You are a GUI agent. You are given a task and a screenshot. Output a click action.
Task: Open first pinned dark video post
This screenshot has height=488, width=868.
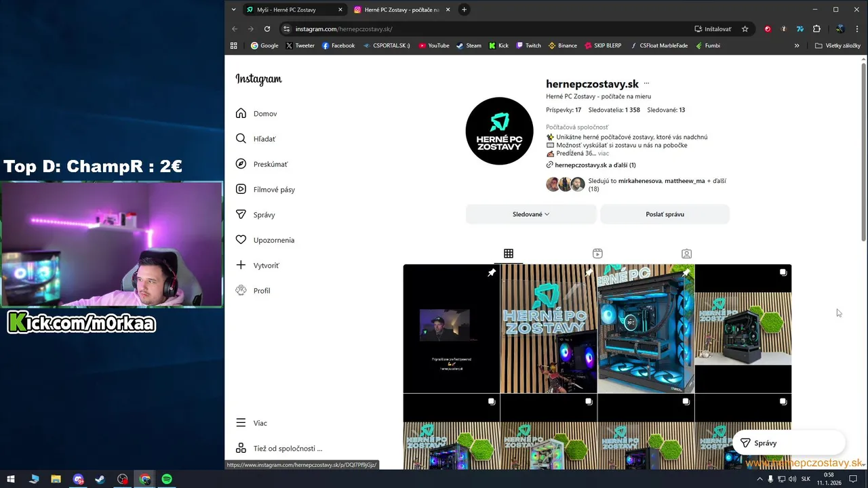452,329
